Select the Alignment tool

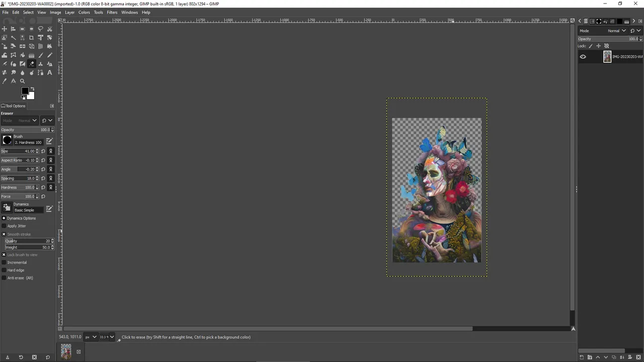(x=13, y=29)
